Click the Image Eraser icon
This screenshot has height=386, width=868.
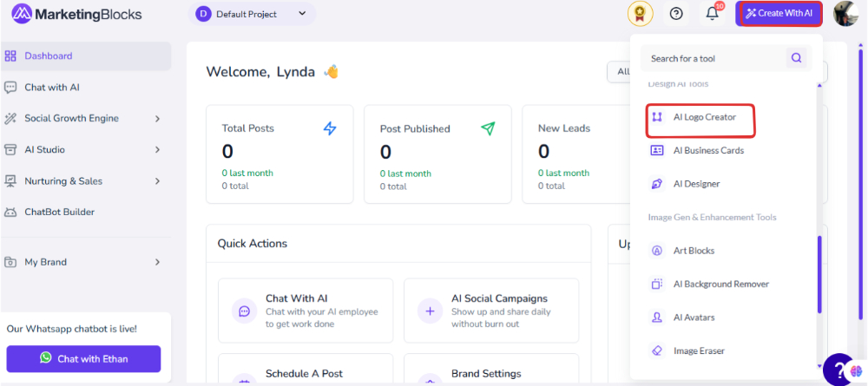coord(657,350)
